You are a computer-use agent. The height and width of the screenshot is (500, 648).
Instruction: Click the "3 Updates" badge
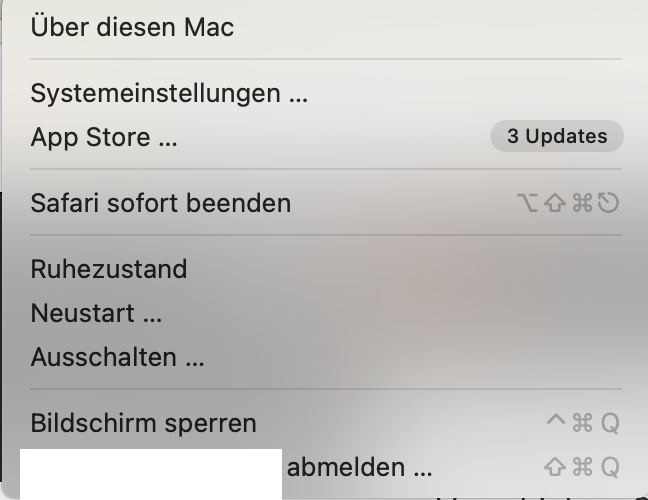point(556,136)
